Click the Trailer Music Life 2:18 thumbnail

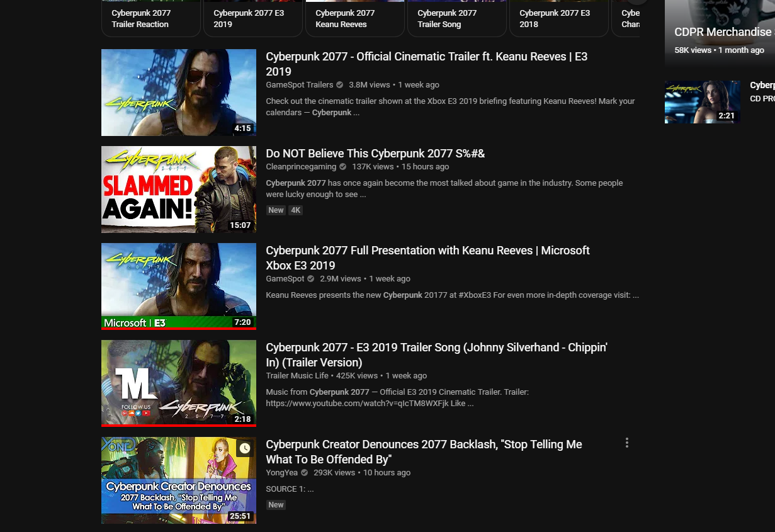click(x=179, y=383)
